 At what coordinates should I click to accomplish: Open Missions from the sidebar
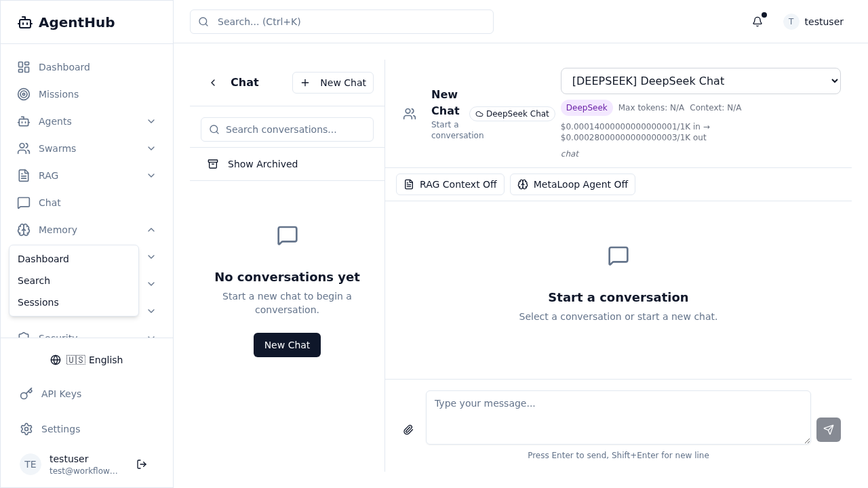tap(58, 94)
